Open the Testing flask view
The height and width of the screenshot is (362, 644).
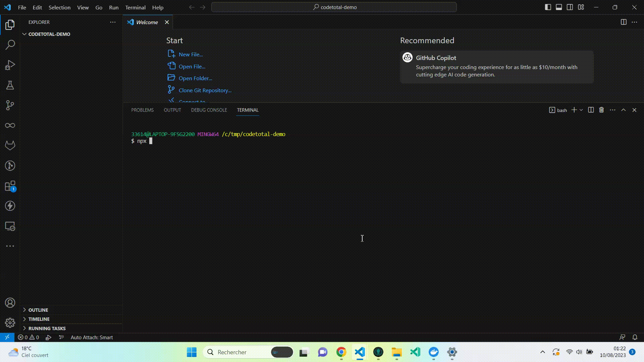10,85
